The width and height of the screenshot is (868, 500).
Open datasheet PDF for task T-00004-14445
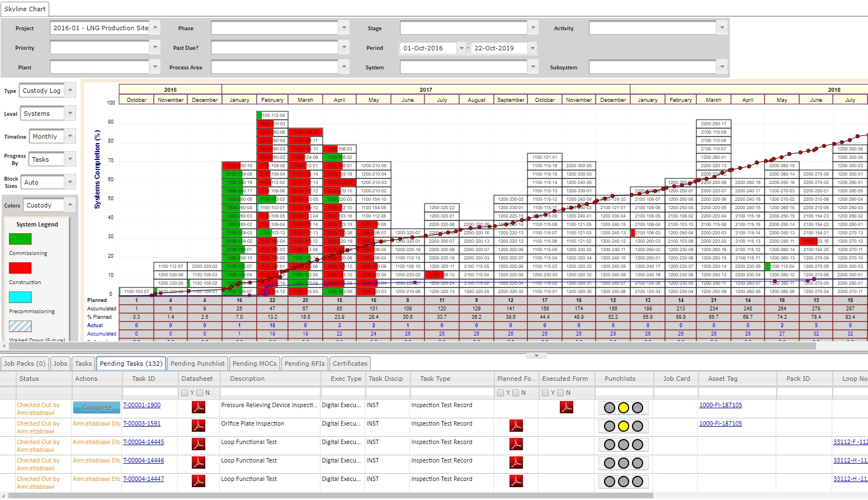[x=199, y=444]
